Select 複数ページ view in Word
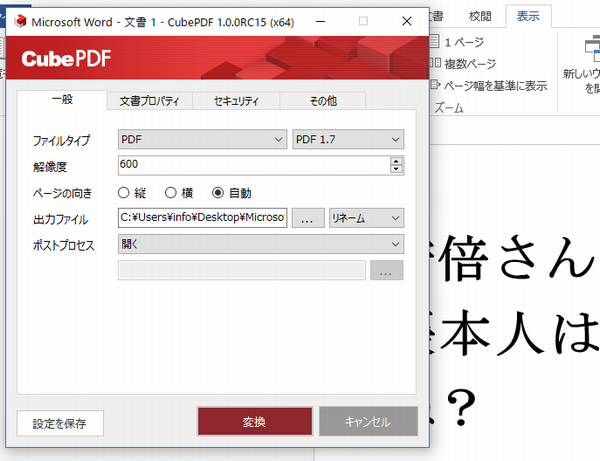The height and width of the screenshot is (461, 600). pyautogui.click(x=463, y=64)
